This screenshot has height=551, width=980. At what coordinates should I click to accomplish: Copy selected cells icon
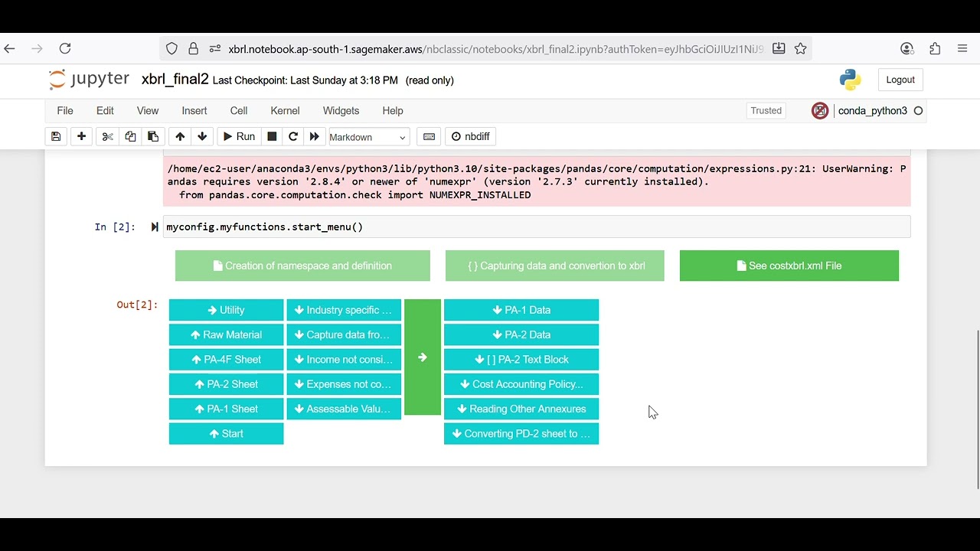[x=130, y=137]
